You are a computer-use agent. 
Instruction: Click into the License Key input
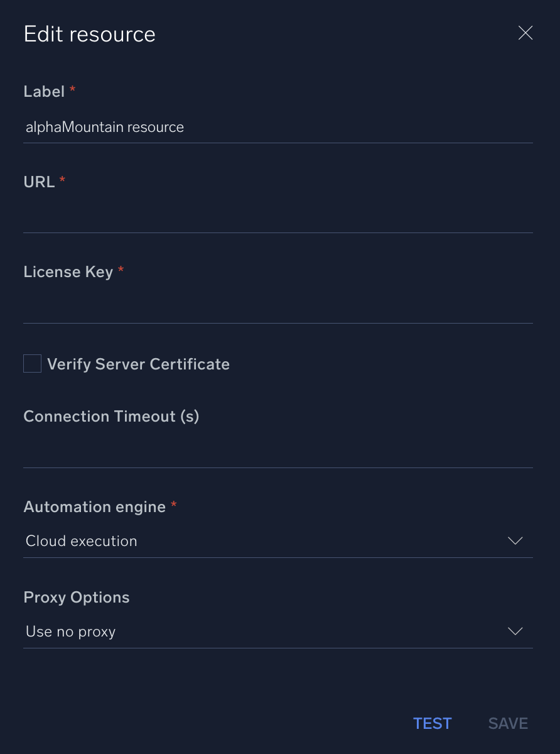pyautogui.click(x=277, y=308)
